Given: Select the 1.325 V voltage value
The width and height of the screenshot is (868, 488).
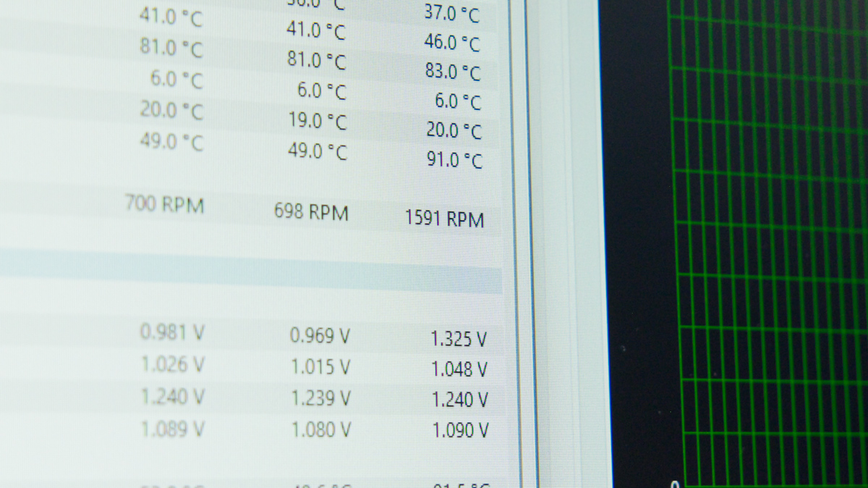Looking at the screenshot, I should click(x=459, y=339).
